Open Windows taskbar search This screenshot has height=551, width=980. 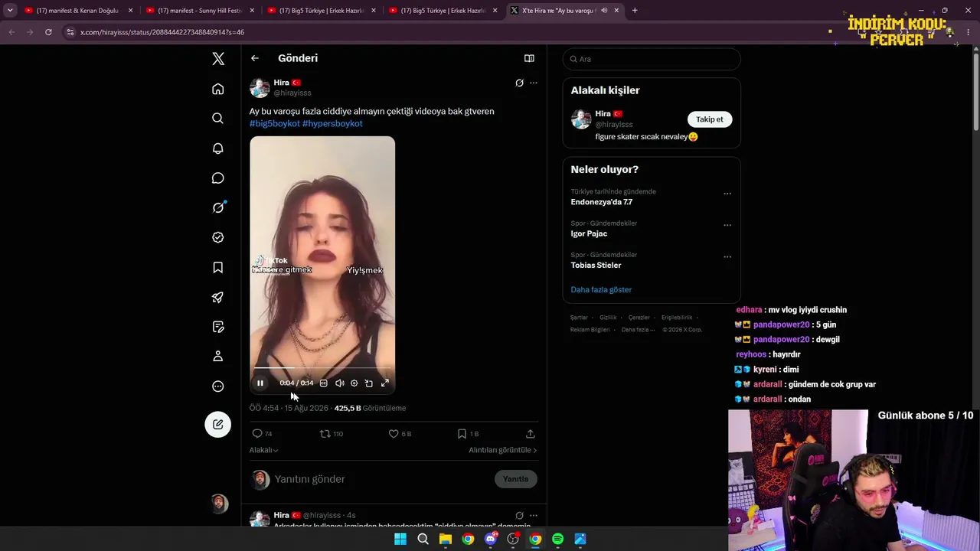(x=423, y=539)
